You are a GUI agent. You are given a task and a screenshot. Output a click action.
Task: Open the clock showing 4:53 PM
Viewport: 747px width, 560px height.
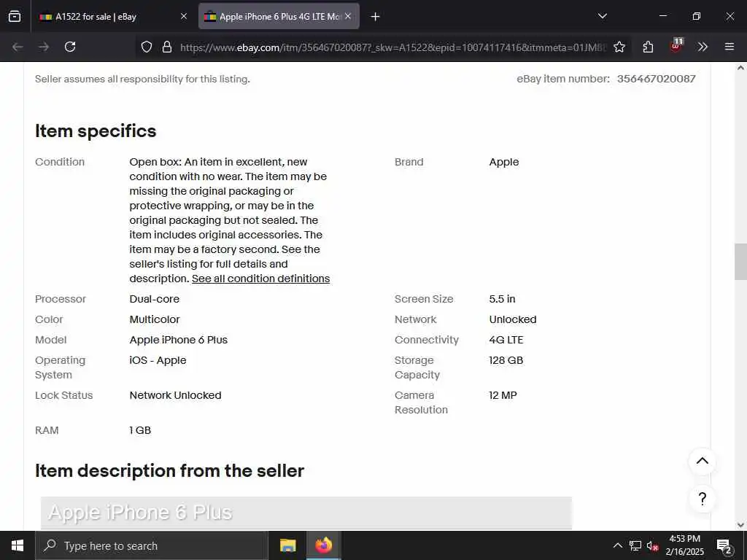pyautogui.click(x=684, y=545)
